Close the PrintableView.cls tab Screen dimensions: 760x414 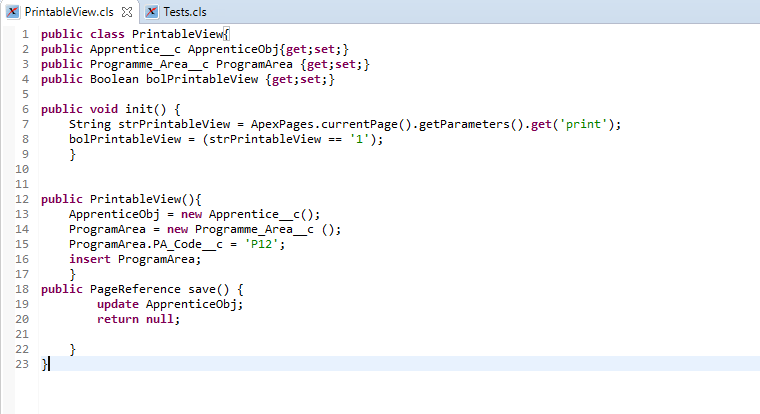pos(127,12)
